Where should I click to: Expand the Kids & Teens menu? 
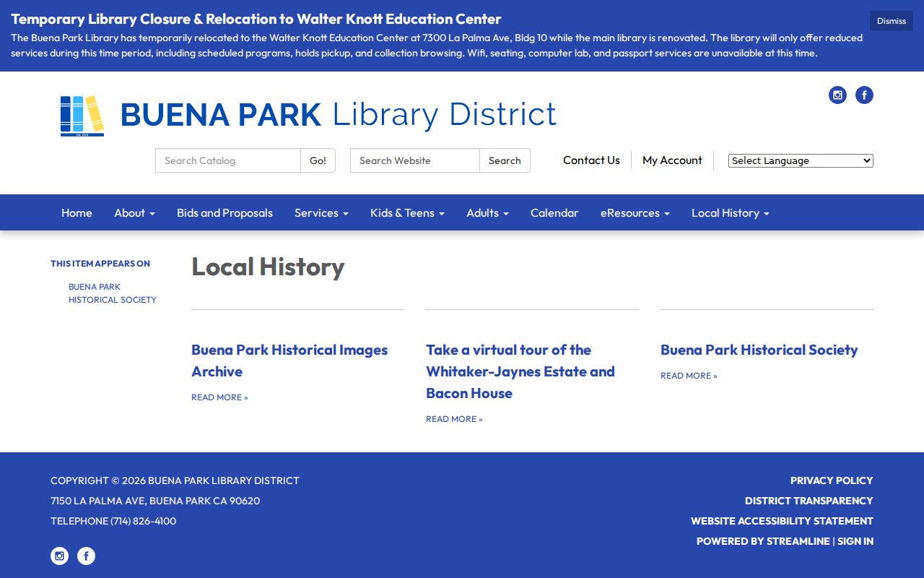(x=407, y=212)
